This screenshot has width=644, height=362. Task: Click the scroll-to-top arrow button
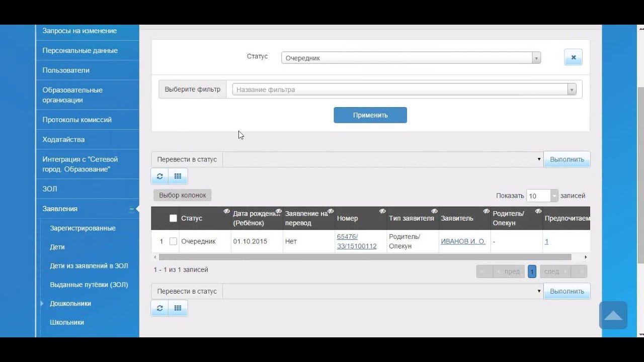click(x=613, y=315)
